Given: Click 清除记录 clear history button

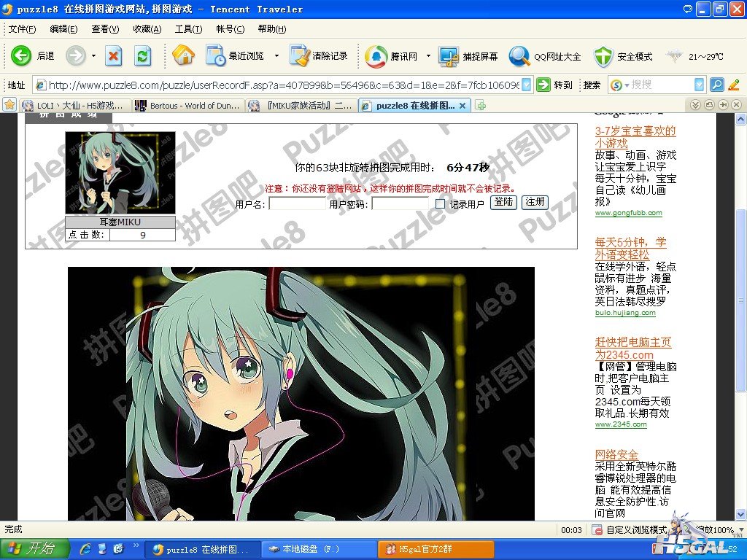Looking at the screenshot, I should tap(319, 55).
